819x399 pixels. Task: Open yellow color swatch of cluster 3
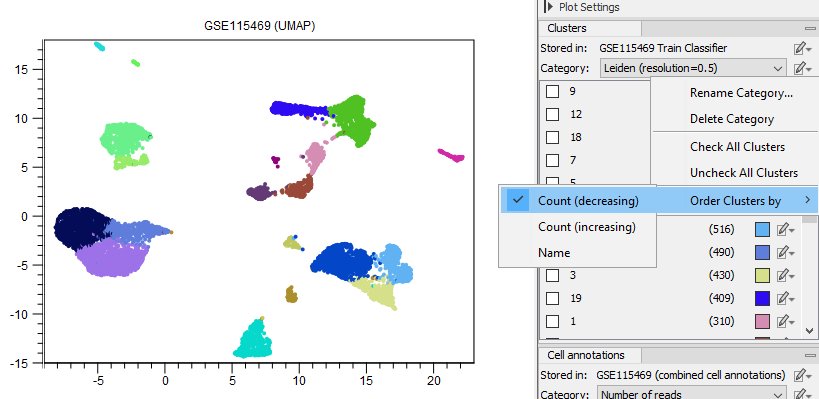coord(762,275)
